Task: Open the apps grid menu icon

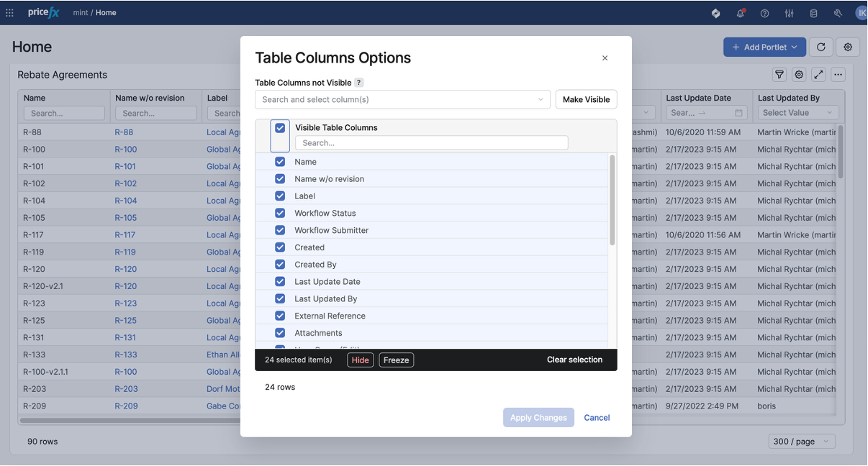Action: click(10, 13)
